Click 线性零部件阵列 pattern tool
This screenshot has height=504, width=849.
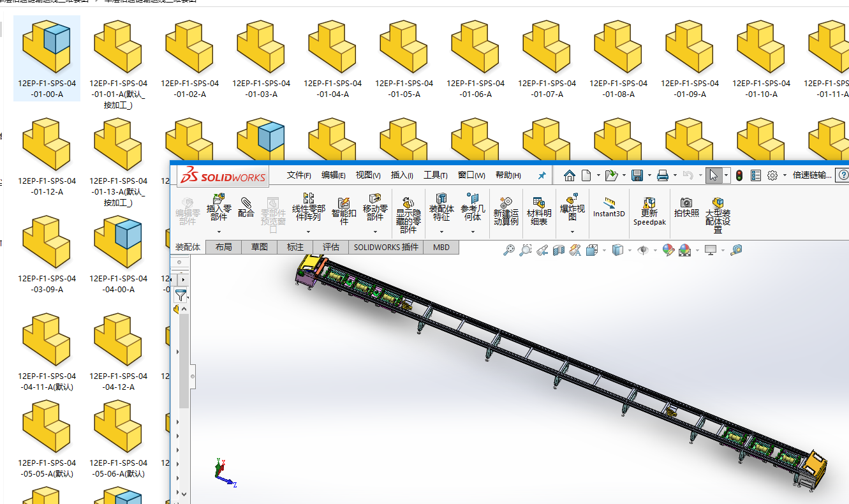tap(309, 207)
